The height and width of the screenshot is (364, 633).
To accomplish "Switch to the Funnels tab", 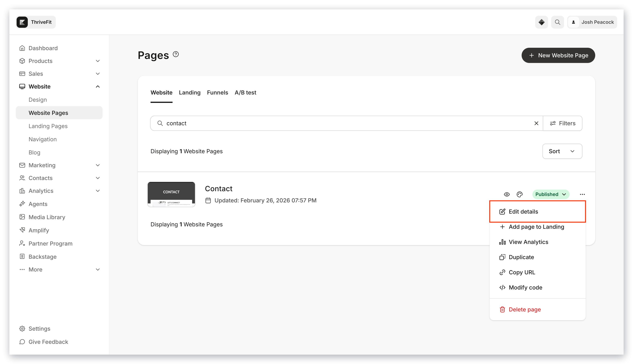I will 217,93.
